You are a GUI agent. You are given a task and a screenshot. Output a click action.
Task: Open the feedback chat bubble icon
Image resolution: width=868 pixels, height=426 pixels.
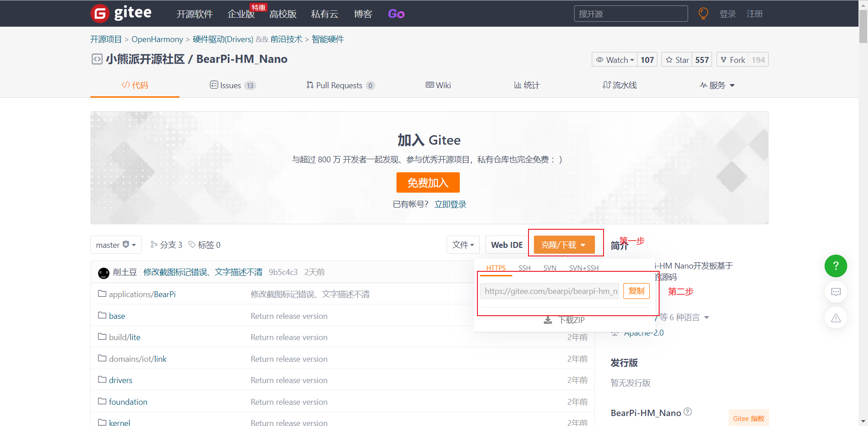[x=835, y=292]
